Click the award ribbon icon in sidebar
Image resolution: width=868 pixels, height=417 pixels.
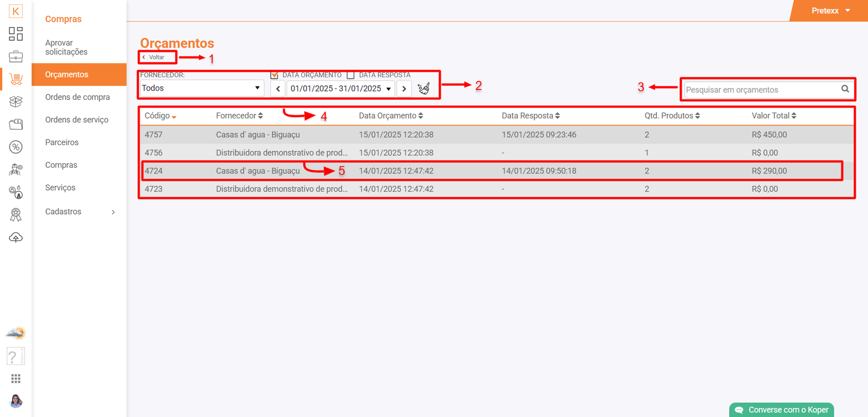16,215
